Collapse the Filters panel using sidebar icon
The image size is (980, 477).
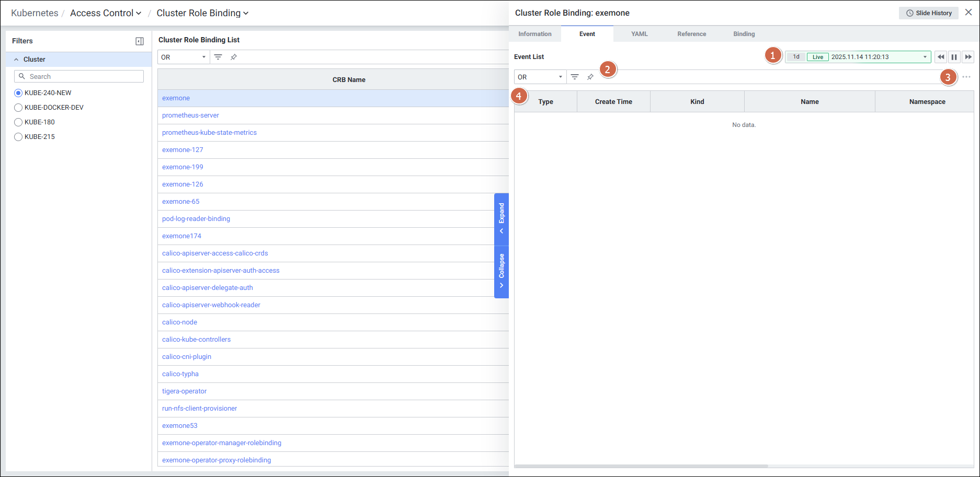(x=140, y=41)
